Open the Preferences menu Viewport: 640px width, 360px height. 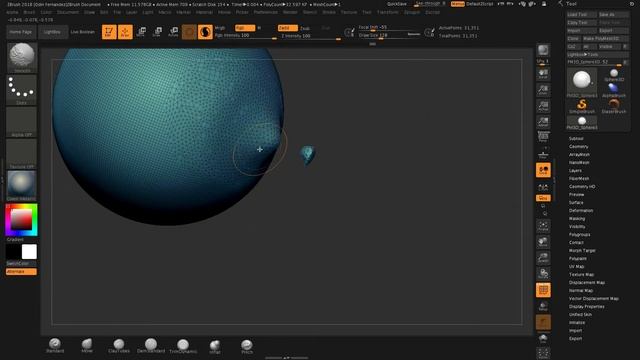click(x=265, y=12)
